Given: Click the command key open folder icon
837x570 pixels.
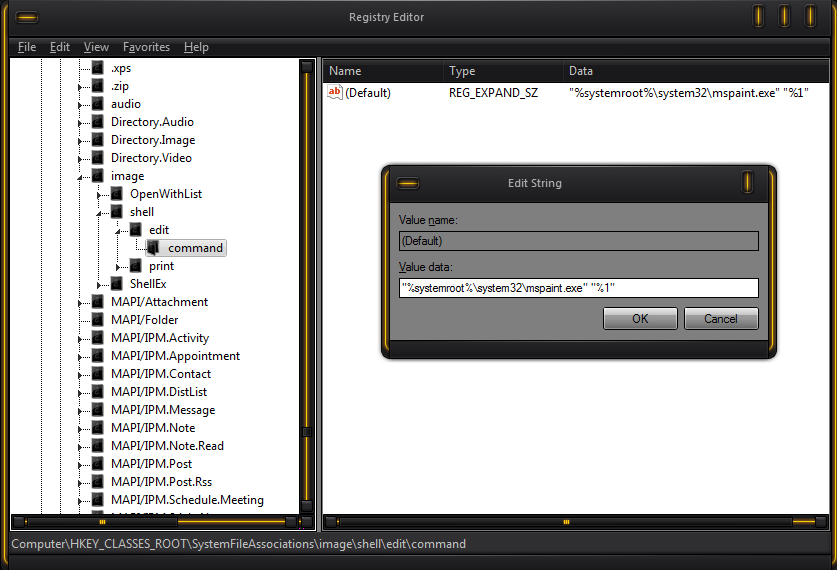Looking at the screenshot, I should [154, 248].
